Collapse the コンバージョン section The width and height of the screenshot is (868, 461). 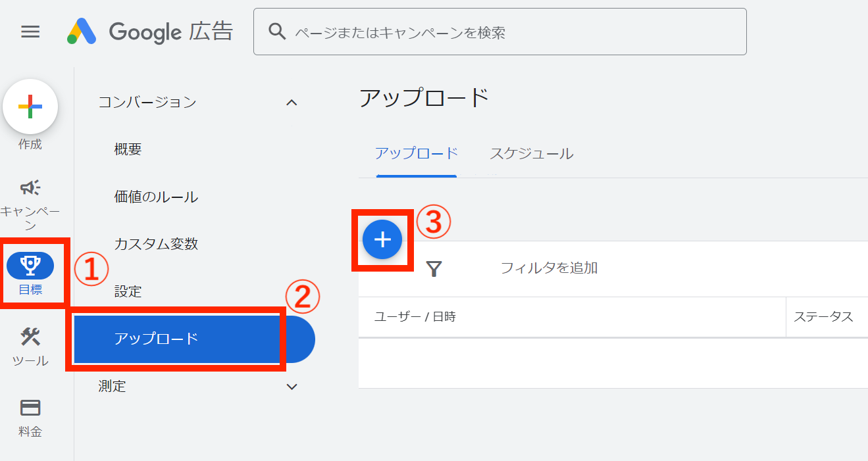(291, 102)
